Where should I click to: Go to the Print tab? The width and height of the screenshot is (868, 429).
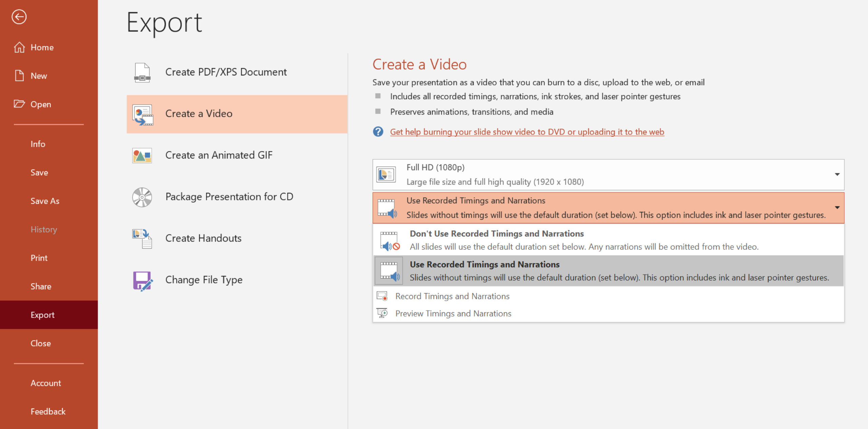tap(39, 258)
